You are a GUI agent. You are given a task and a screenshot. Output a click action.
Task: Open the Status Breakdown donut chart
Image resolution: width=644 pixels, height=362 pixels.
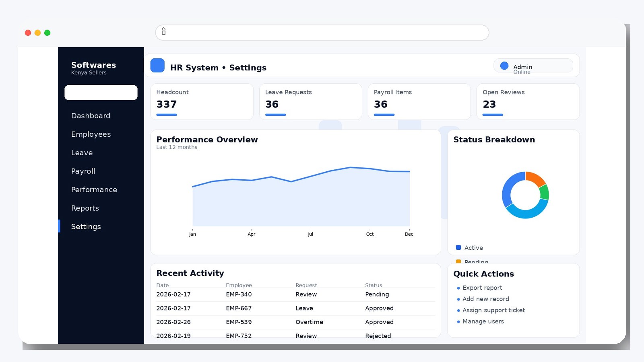click(x=525, y=195)
